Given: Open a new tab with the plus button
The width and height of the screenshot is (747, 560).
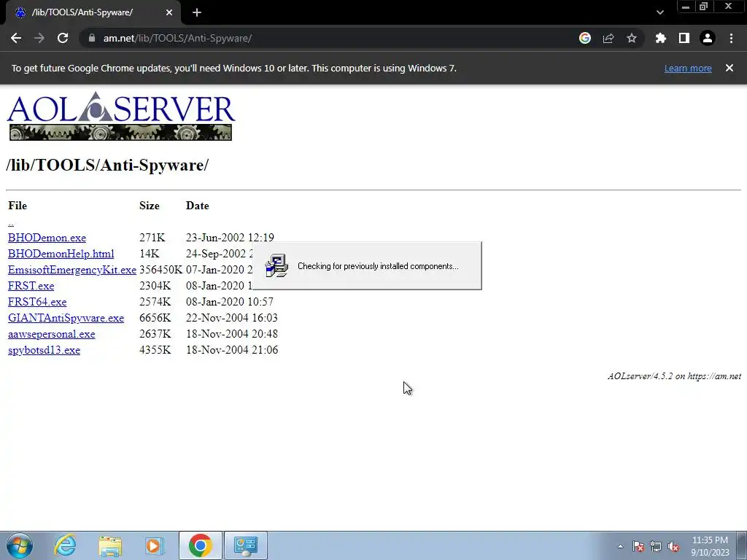Looking at the screenshot, I should click(197, 12).
